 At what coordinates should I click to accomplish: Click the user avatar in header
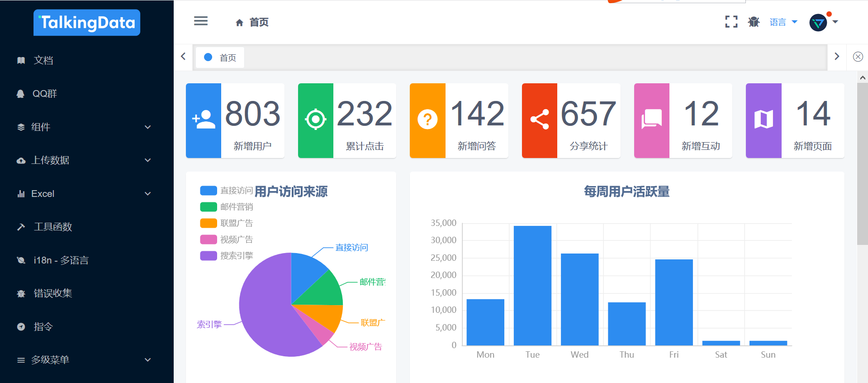click(818, 22)
